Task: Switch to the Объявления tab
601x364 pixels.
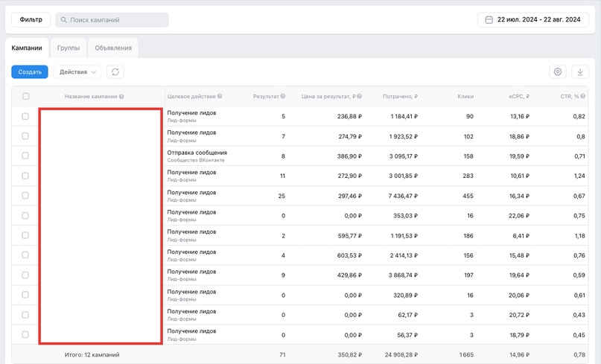Action: click(113, 48)
